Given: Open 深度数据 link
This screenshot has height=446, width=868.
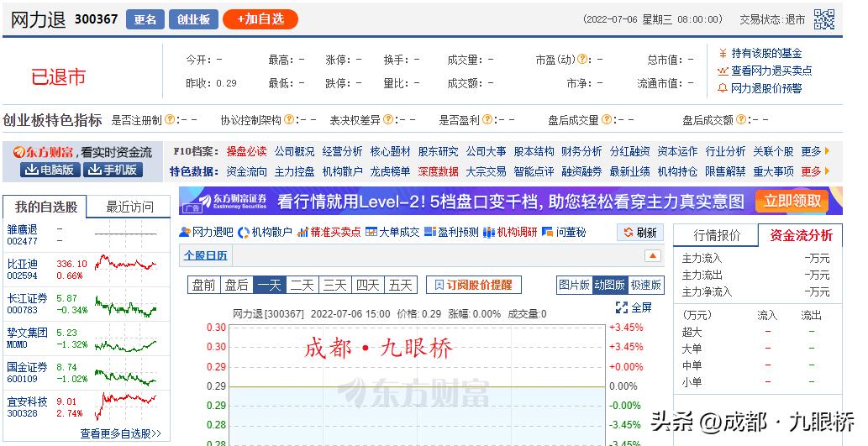Looking at the screenshot, I should (438, 171).
